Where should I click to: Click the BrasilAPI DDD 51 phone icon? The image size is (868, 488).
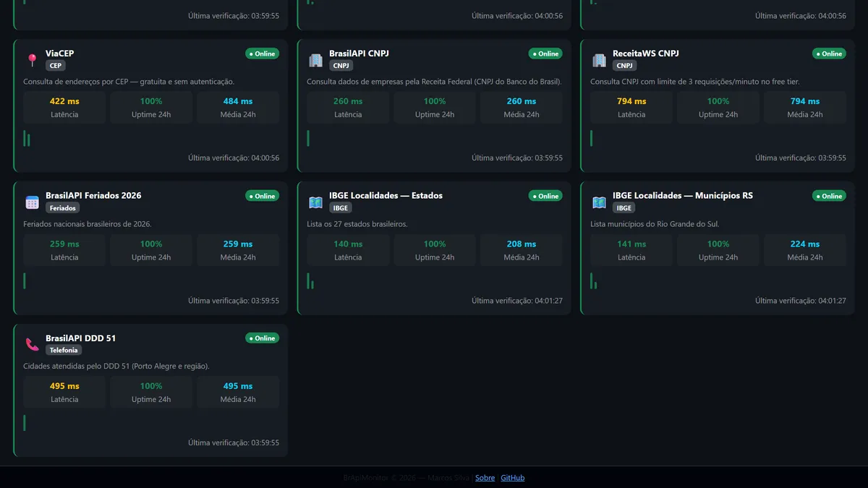pyautogui.click(x=32, y=345)
